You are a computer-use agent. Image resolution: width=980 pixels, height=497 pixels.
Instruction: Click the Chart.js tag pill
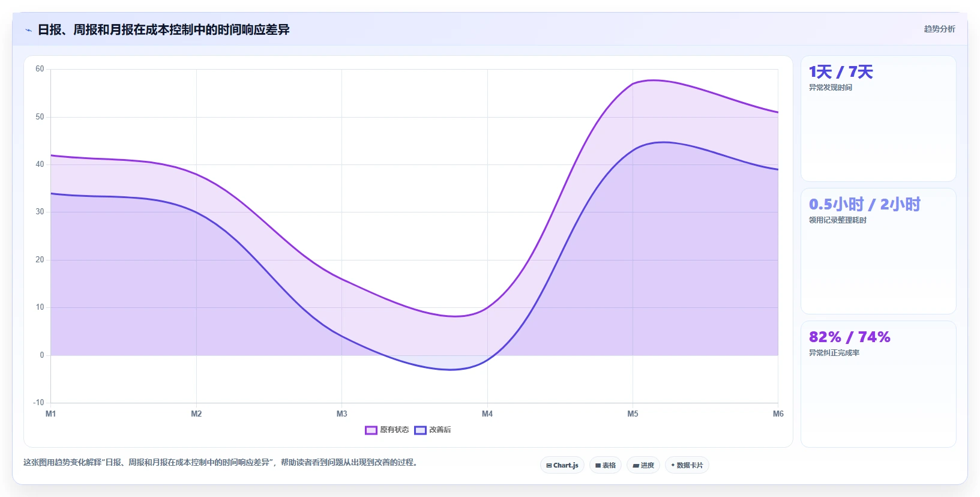pyautogui.click(x=562, y=465)
